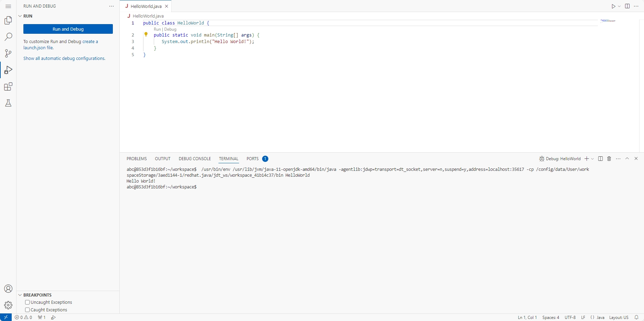This screenshot has height=321, width=644.
Task: Change end of line sequence LF
Action: click(583, 318)
